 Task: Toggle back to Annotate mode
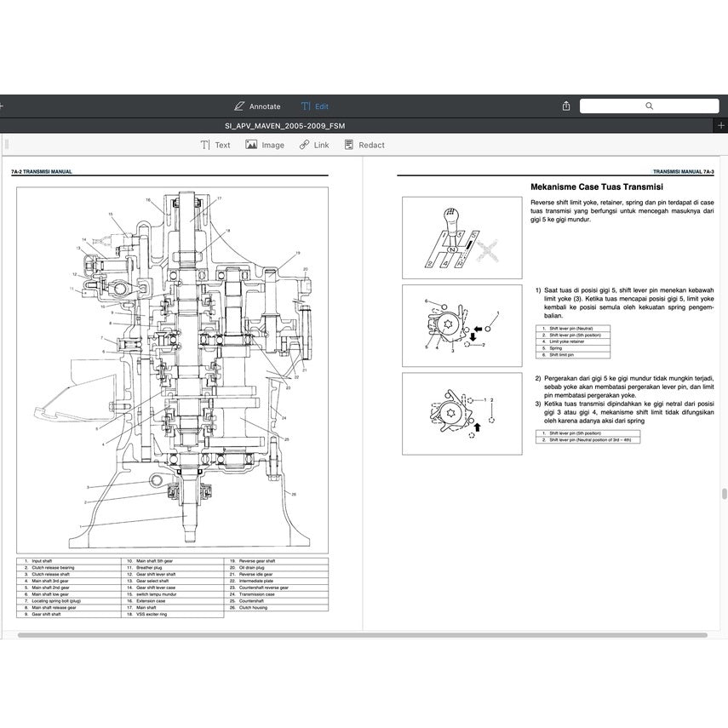point(259,106)
